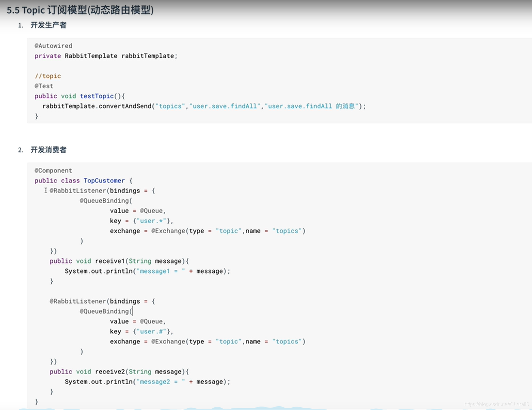This screenshot has height=410, width=532.
Task: Click 'public void receive2(String message){' line
Action: tap(119, 372)
